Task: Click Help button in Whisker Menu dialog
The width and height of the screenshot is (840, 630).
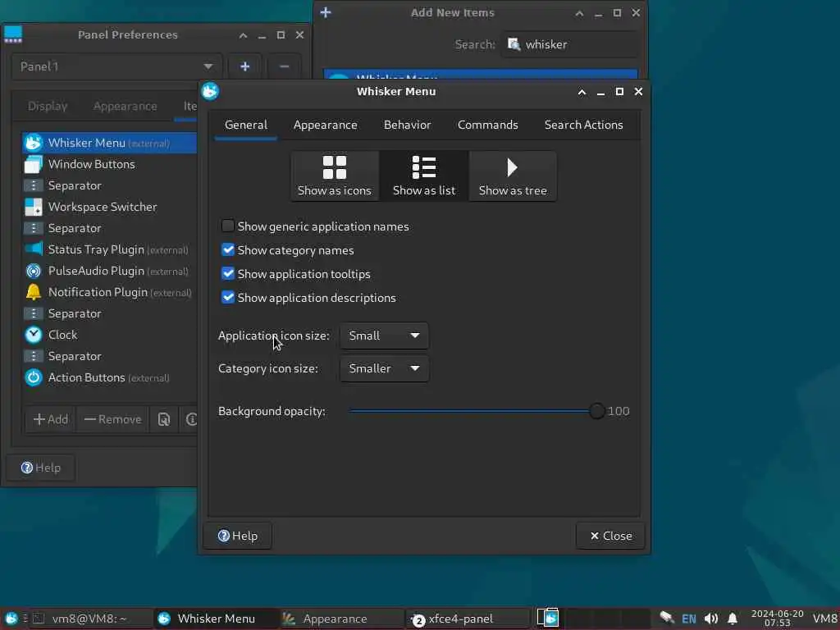Action: [237, 536]
